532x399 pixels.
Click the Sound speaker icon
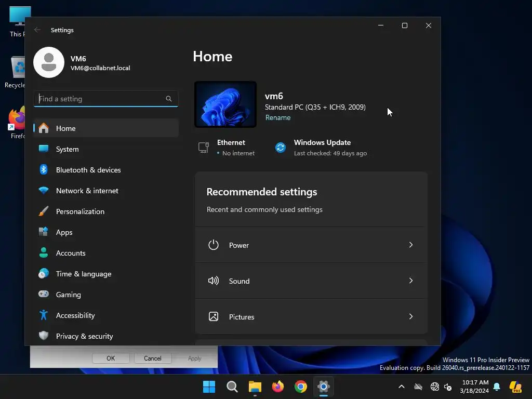[214, 281]
